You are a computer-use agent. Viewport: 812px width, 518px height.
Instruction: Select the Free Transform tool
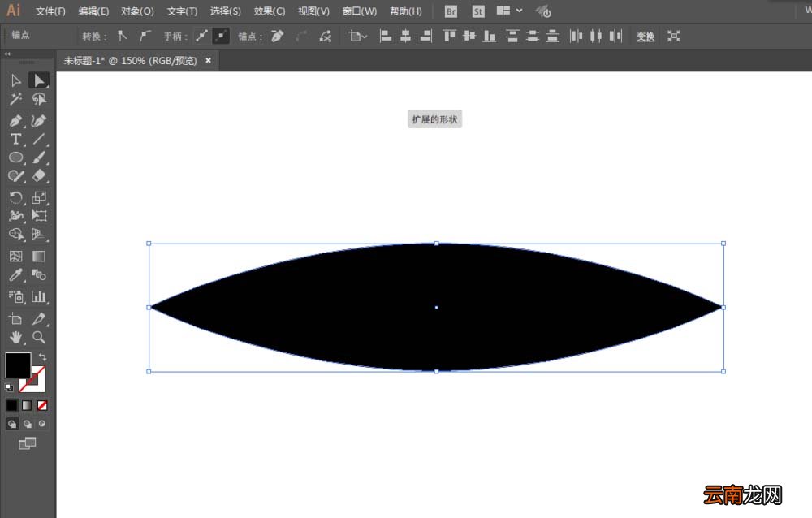(39, 215)
